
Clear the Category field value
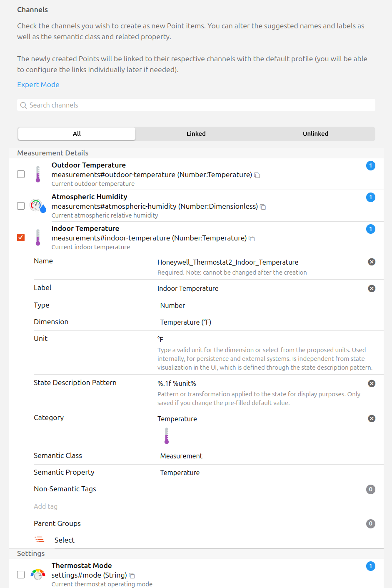tap(372, 419)
